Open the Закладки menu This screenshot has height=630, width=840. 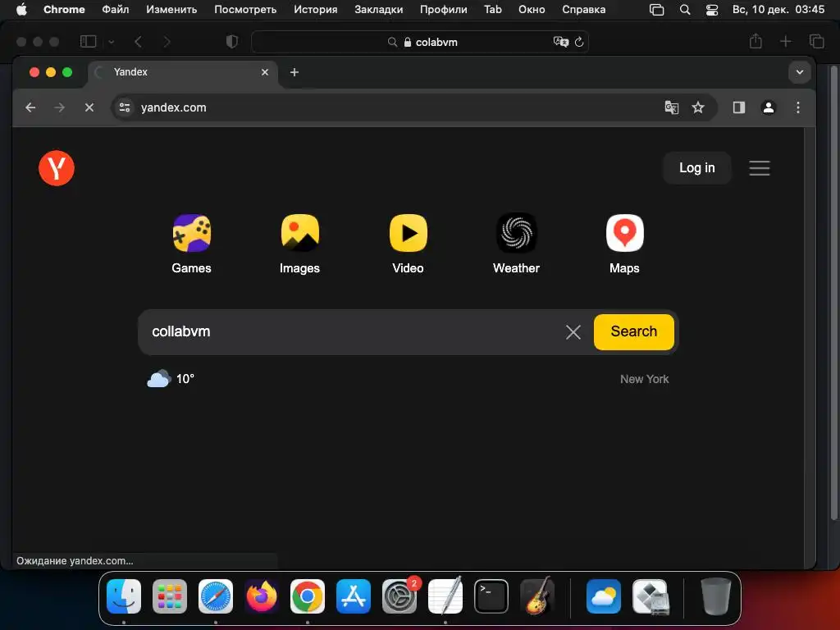click(379, 10)
